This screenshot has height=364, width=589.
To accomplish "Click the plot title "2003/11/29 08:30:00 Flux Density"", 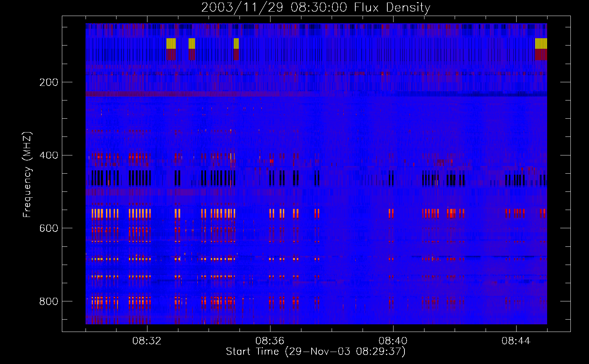I will [316, 7].
